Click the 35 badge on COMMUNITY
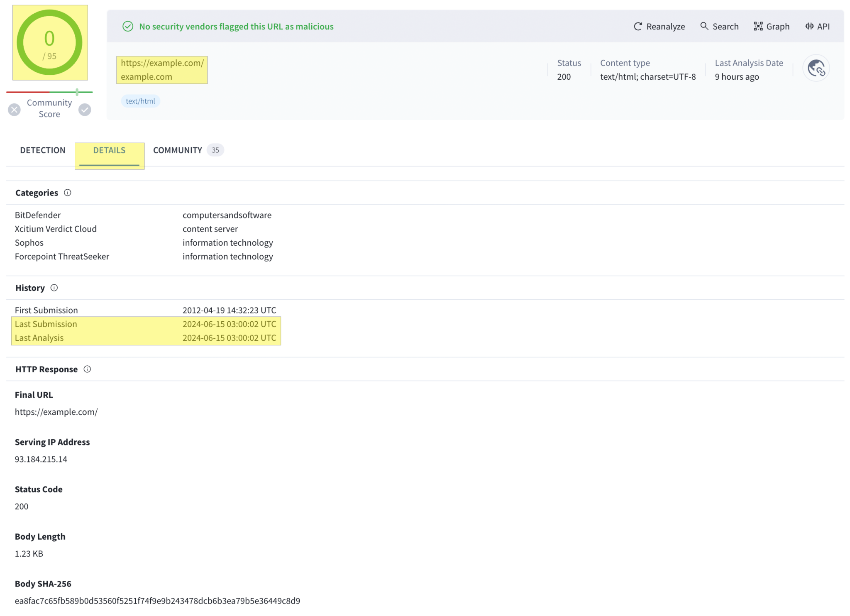This screenshot has height=616, width=850. coord(215,150)
